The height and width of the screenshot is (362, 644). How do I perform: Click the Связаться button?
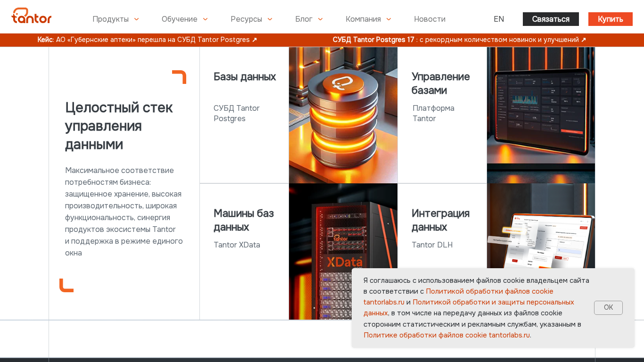click(x=551, y=19)
